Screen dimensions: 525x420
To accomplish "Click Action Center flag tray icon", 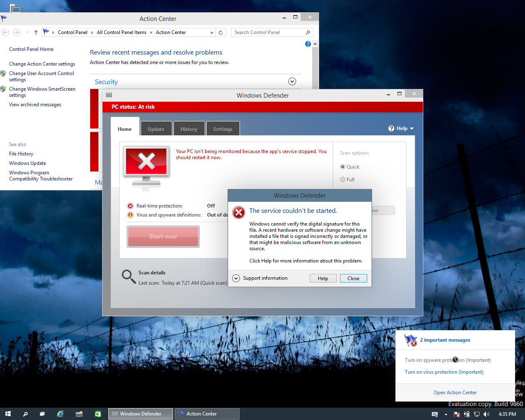I will tap(457, 414).
